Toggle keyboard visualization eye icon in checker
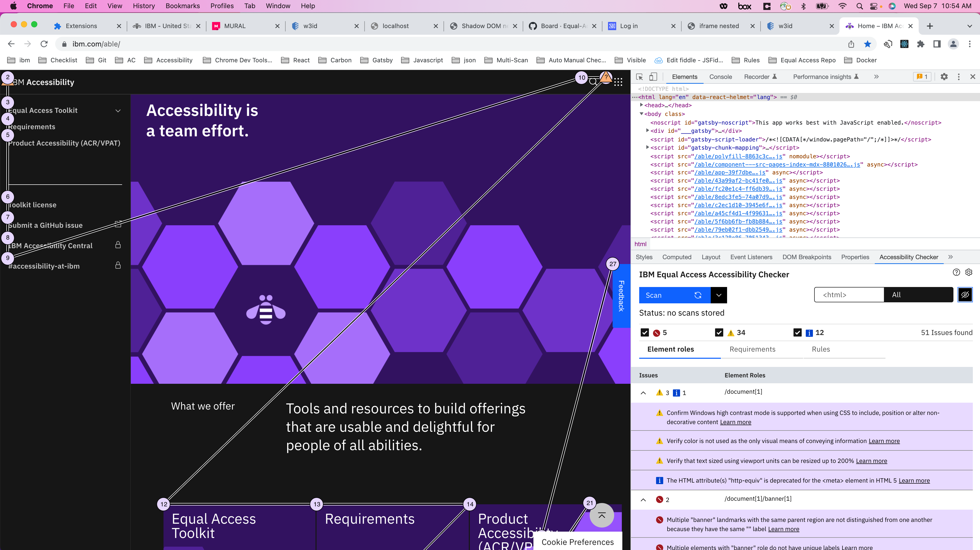Screen dimensions: 980x550 (x=965, y=295)
